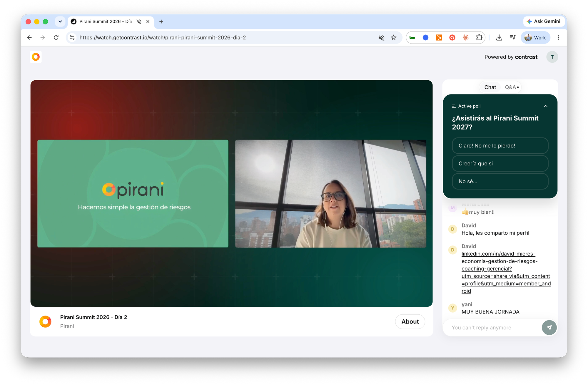This screenshot has height=385, width=588.
Task: Select the Pirani Summit 2026 browser tab
Action: pos(105,21)
